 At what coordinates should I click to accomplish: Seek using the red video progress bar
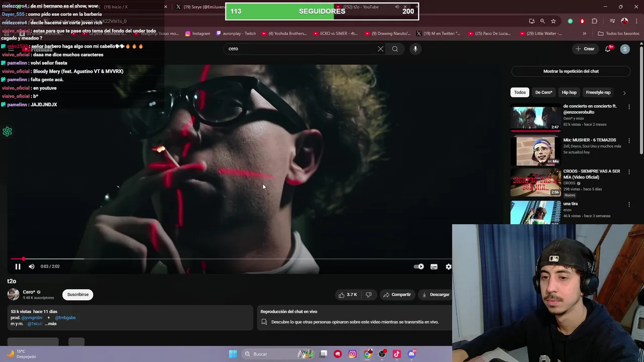pos(230,259)
